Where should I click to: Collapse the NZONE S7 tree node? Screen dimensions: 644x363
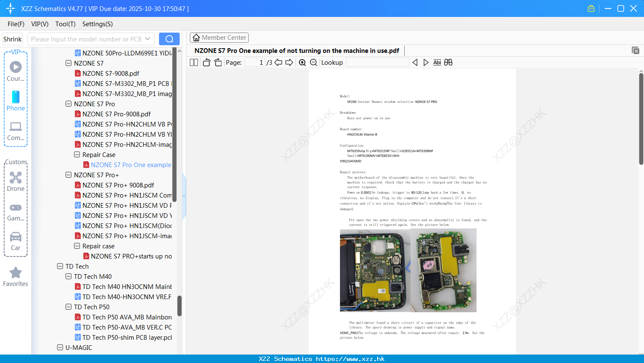[69, 63]
